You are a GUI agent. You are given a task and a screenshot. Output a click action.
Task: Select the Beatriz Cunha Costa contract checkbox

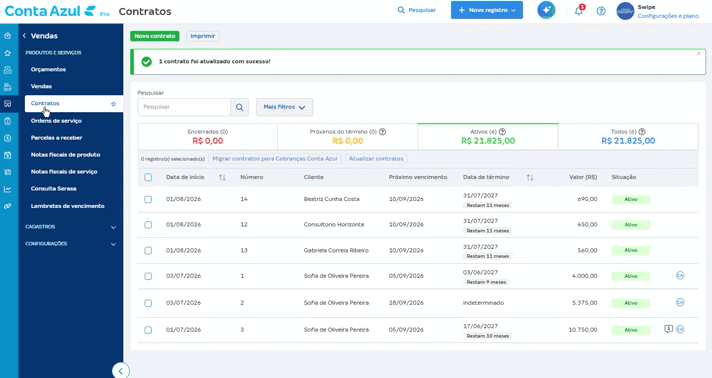click(148, 199)
